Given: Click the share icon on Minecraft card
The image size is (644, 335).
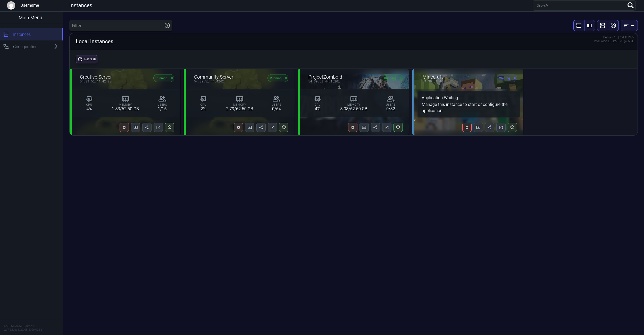Looking at the screenshot, I should (490, 127).
